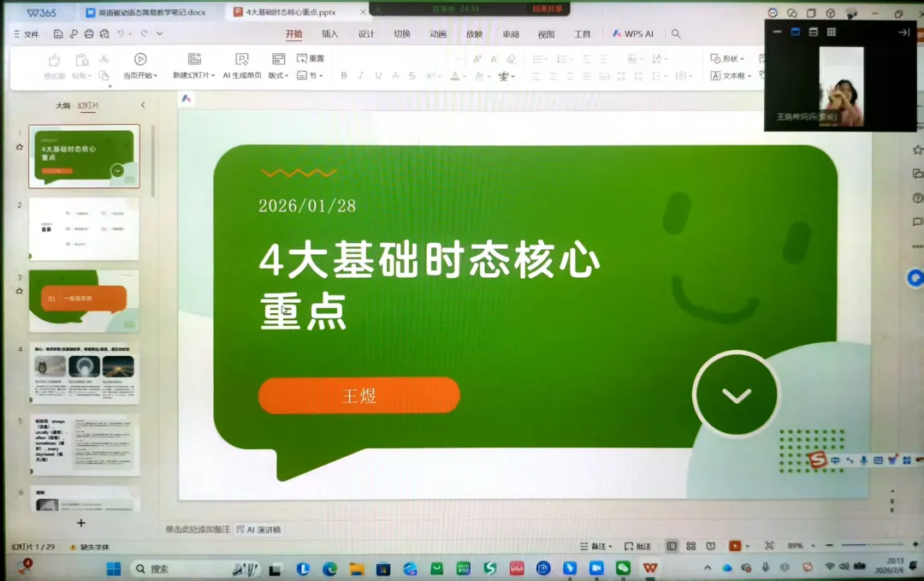This screenshot has width=924, height=581.
Task: Click the reading view icon in status bar
Action: (x=711, y=546)
